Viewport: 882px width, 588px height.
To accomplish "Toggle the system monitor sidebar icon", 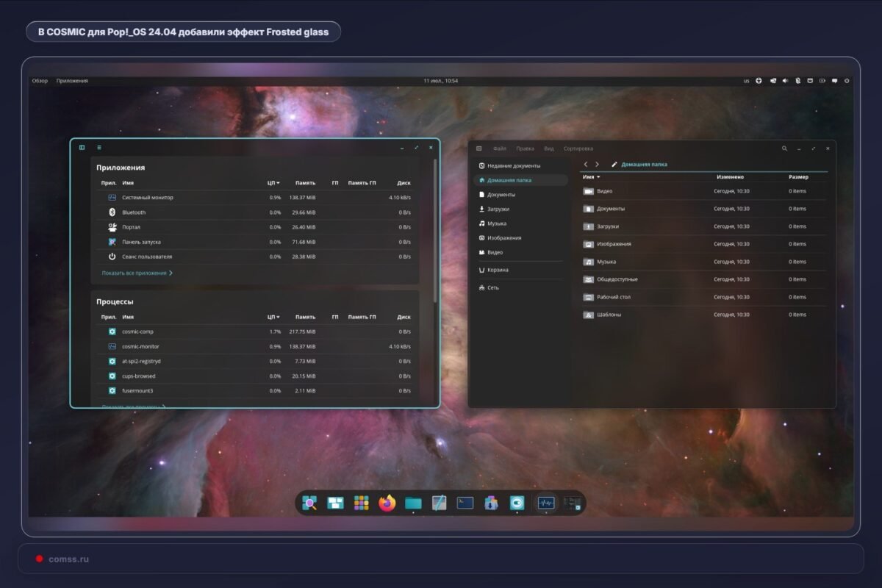I will tap(82, 148).
